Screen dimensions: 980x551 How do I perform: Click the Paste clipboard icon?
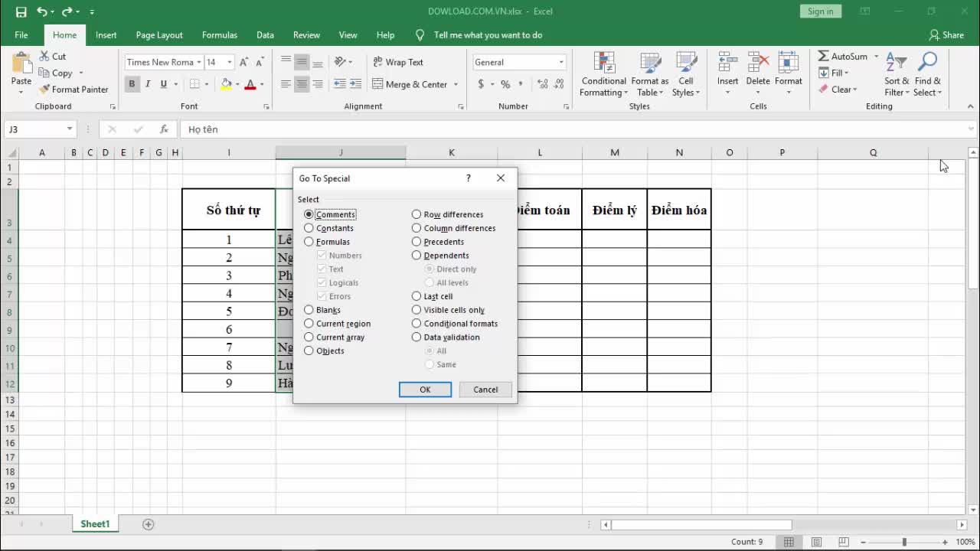pyautogui.click(x=21, y=63)
